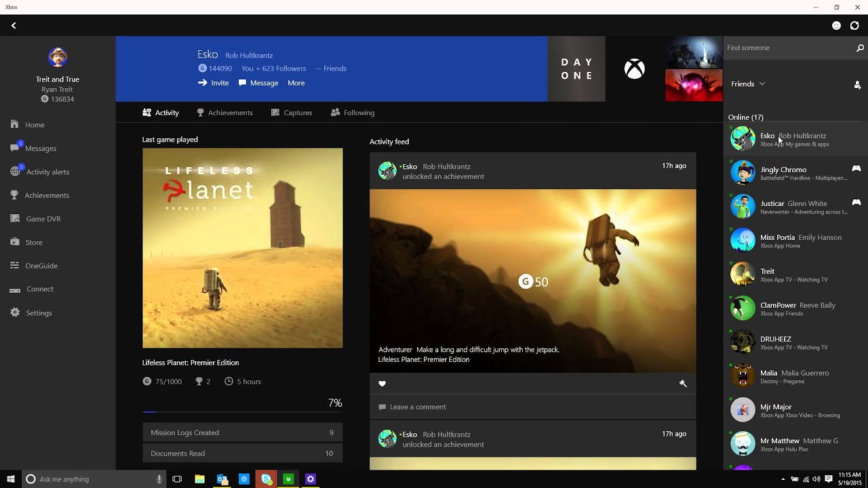
Task: Click Esko avatar in first feed post
Action: 387,171
